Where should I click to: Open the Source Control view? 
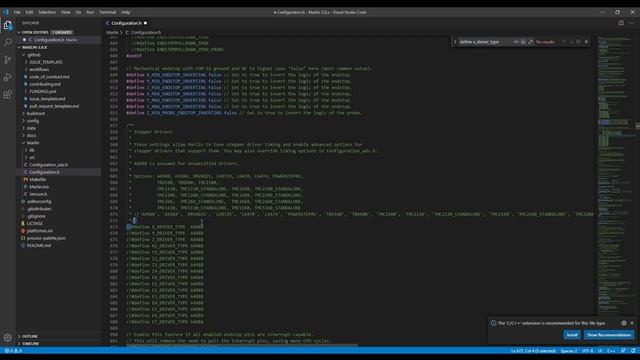click(8, 60)
